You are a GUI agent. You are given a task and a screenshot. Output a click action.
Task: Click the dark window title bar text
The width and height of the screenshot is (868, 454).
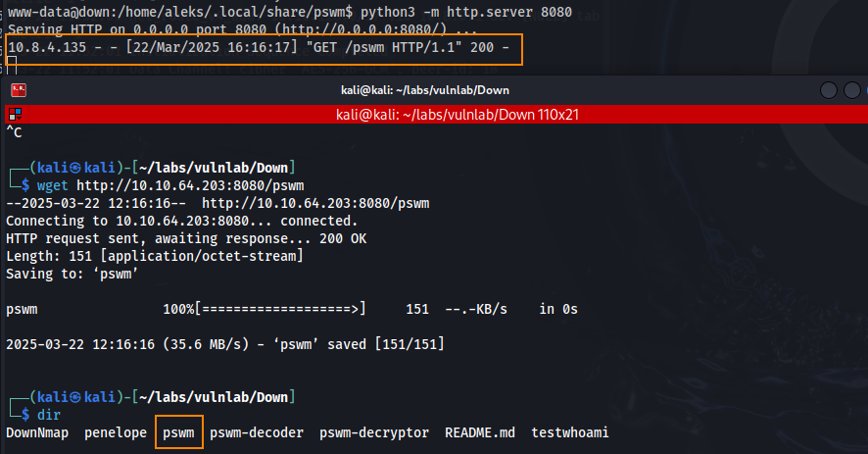tap(434, 90)
